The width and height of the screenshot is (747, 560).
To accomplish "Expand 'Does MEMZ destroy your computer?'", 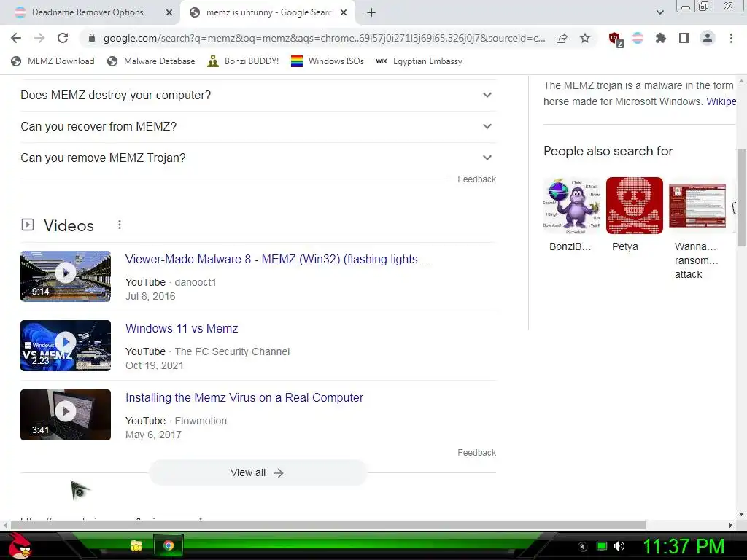I will [x=258, y=96].
